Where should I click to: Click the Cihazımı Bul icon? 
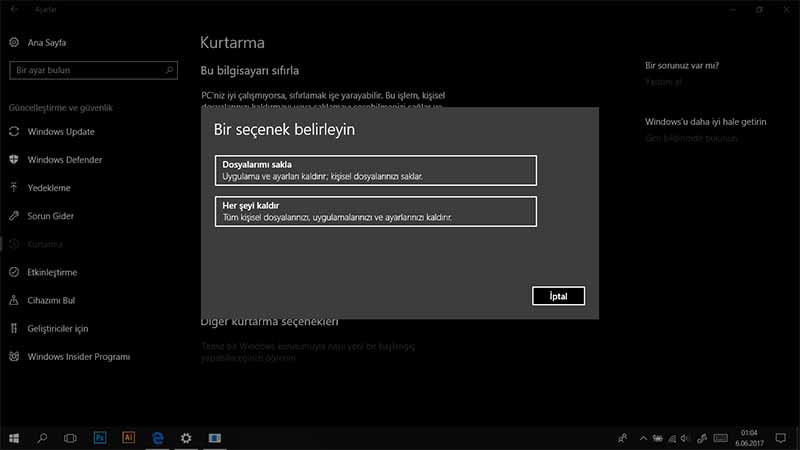click(x=14, y=300)
